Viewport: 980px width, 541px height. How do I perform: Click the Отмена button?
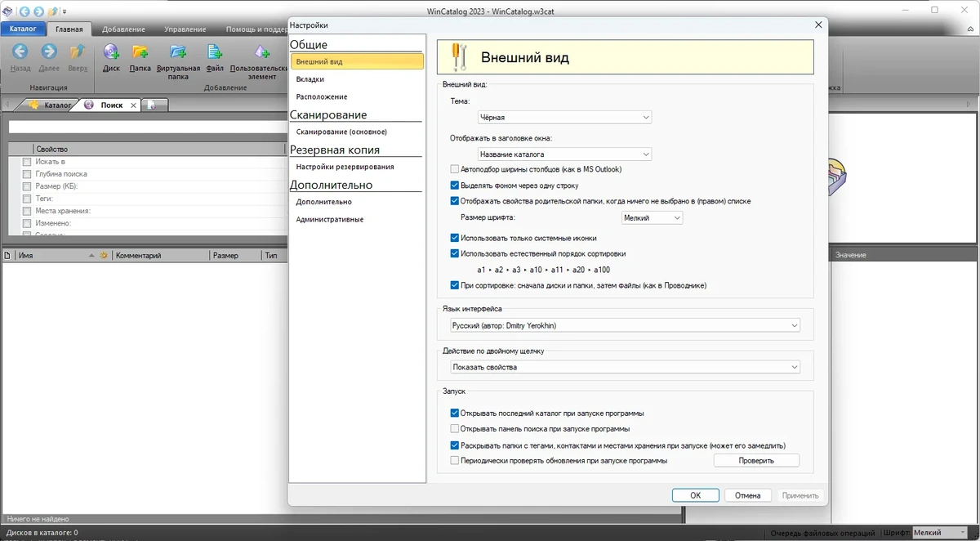747,495
